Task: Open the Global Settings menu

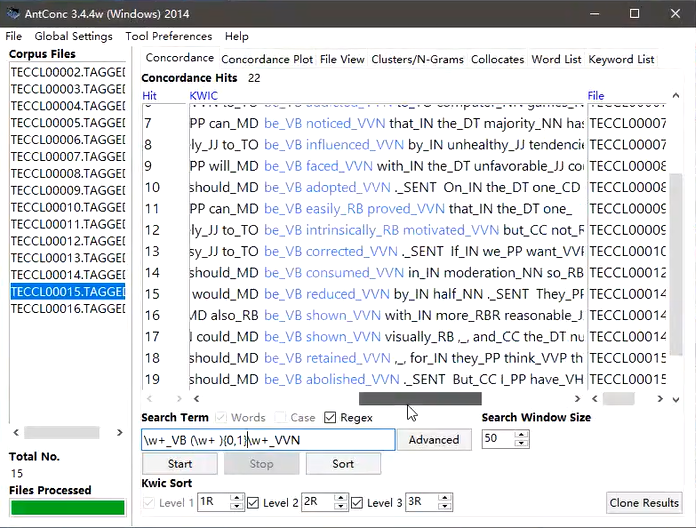Action: point(73,36)
